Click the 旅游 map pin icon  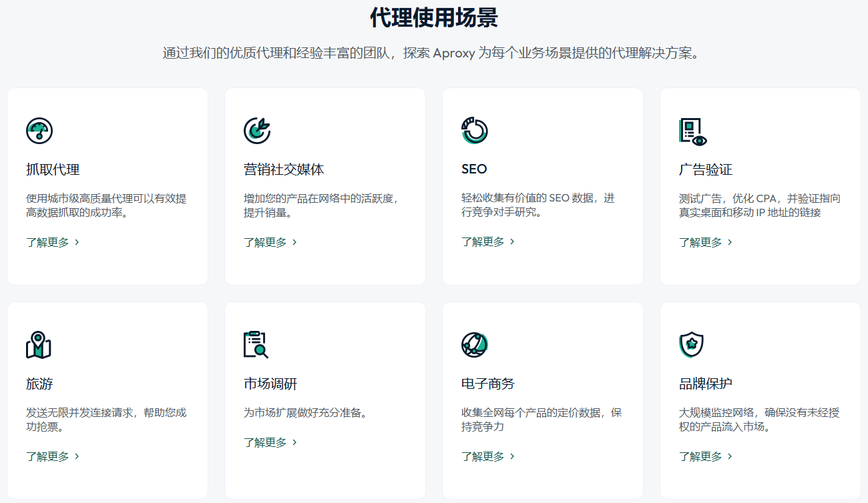pos(39,345)
